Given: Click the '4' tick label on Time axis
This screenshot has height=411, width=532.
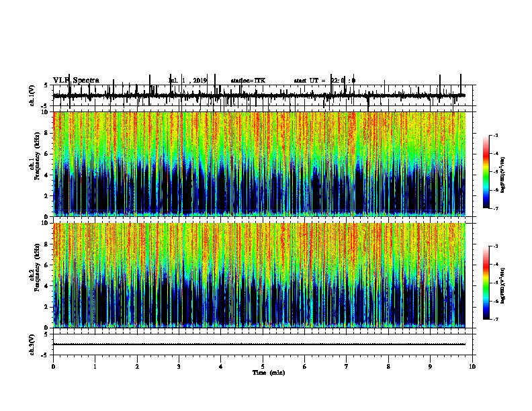Looking at the screenshot, I should [x=221, y=367].
